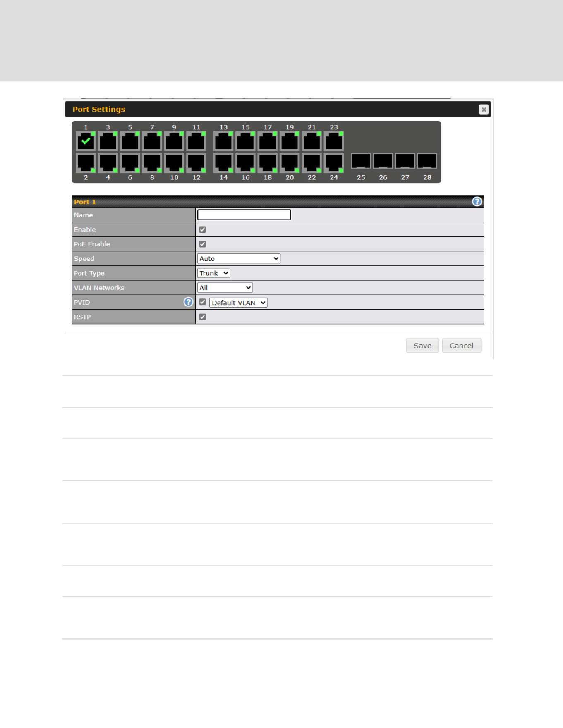Image resolution: width=563 pixels, height=728 pixels.
Task: Select port 15 in the port diagram
Action: [x=245, y=141]
